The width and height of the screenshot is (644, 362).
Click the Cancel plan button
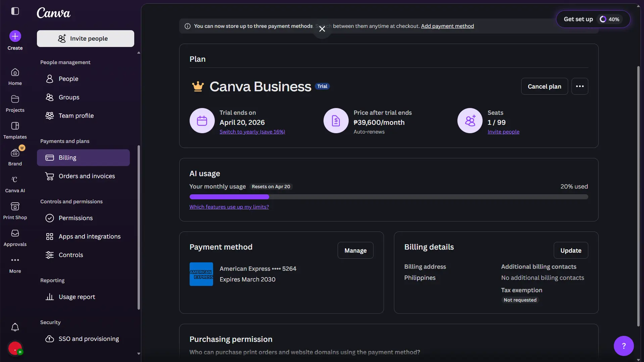[x=544, y=87]
